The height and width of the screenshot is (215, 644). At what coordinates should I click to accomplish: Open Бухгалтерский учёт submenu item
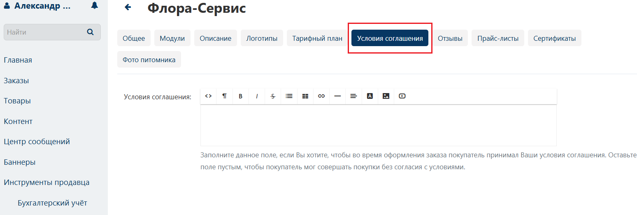pos(53,203)
